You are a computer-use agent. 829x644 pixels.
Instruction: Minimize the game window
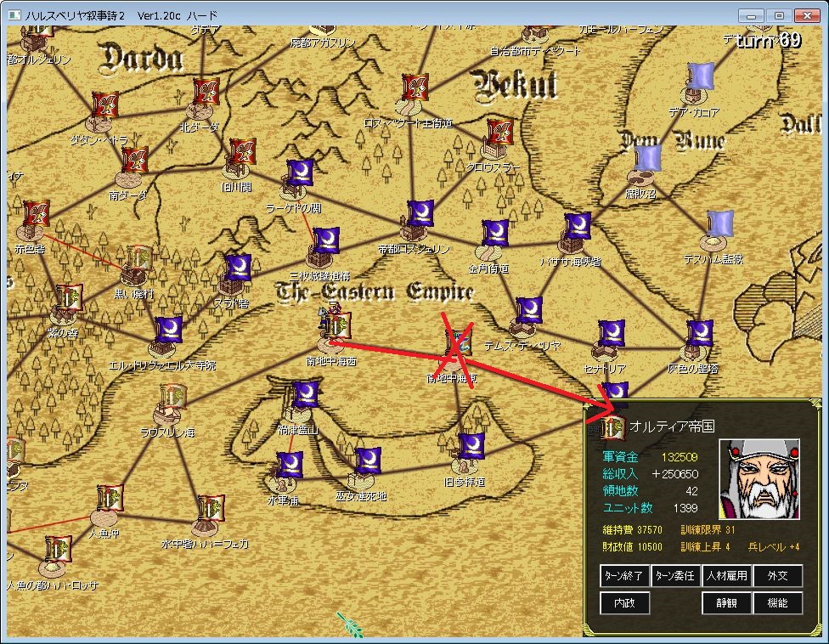(x=751, y=15)
